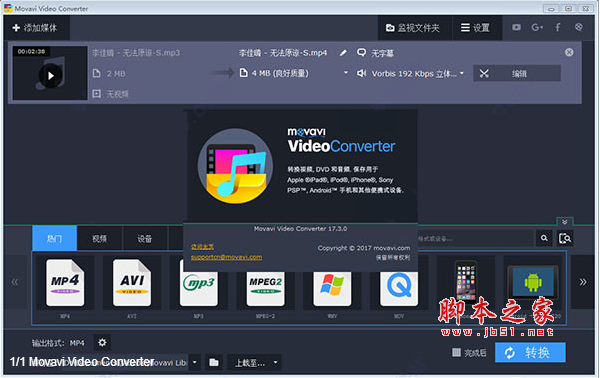
Task: Click the magnifier search icon
Action: (x=544, y=238)
